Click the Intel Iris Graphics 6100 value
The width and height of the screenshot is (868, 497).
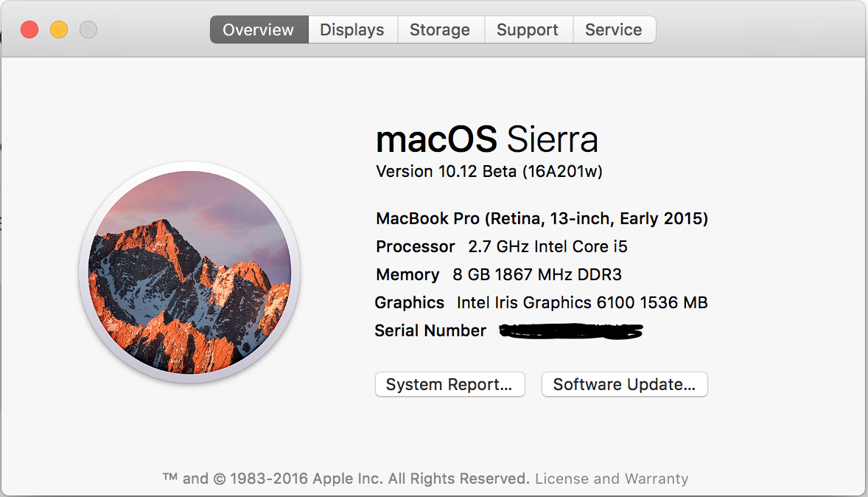coord(582,302)
